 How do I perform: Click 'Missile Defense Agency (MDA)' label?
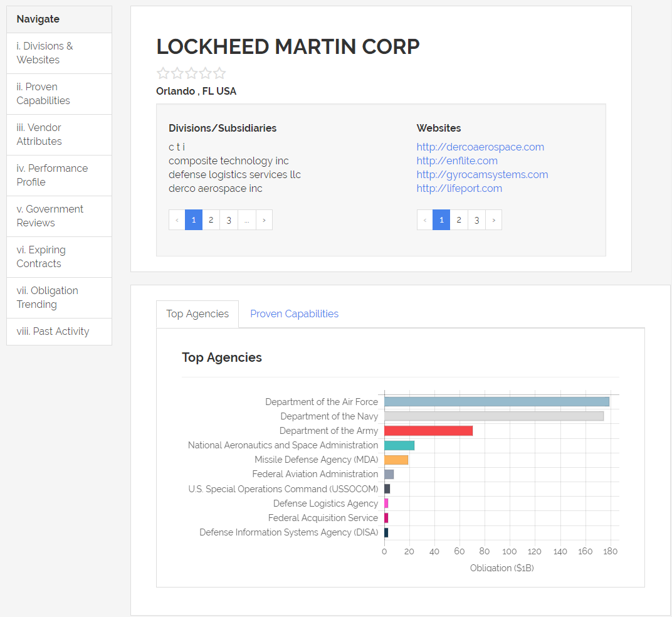(x=317, y=460)
